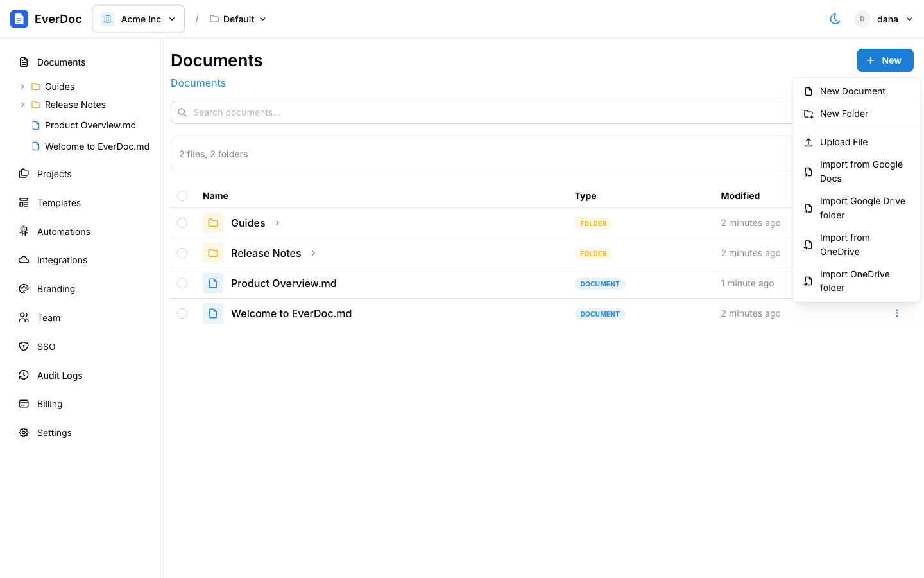Click the DOCUMENT badge in Product Overview.md row
This screenshot has width=924, height=578.
tap(600, 284)
